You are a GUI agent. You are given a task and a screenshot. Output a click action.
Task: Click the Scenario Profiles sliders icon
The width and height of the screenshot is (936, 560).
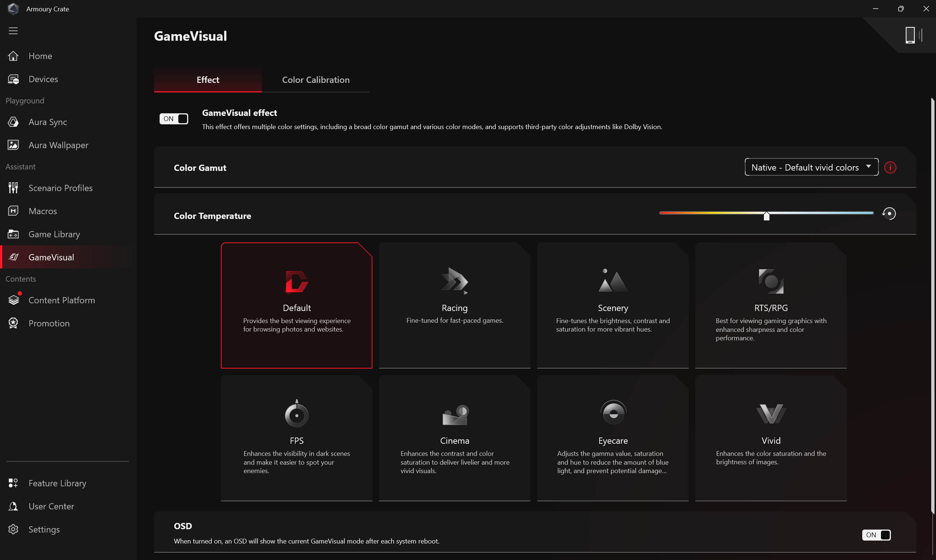point(13,188)
